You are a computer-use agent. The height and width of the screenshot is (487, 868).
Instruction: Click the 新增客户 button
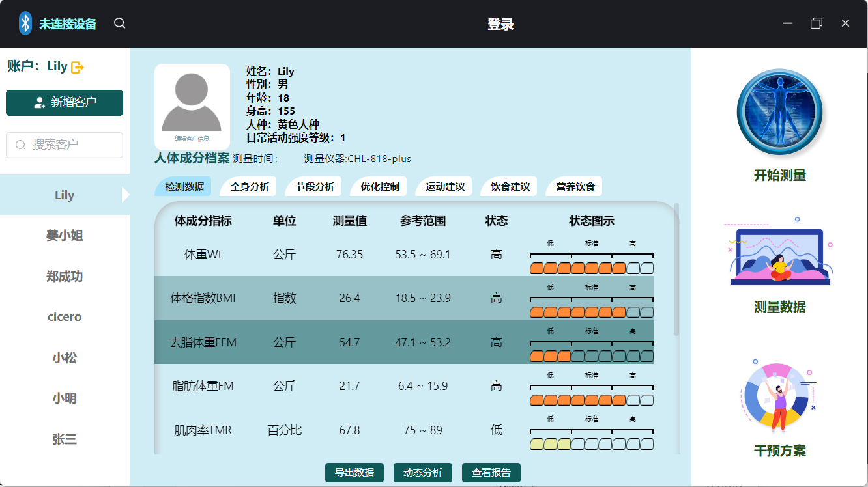pyautogui.click(x=65, y=103)
